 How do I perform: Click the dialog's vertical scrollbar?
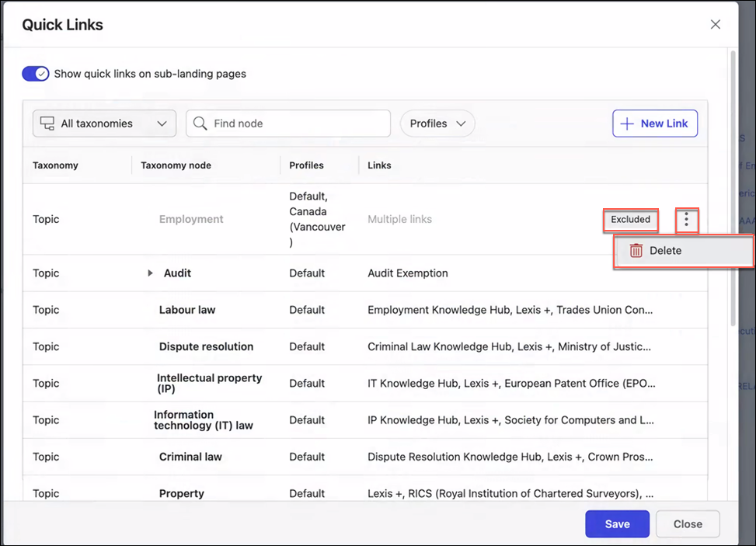[x=733, y=188]
